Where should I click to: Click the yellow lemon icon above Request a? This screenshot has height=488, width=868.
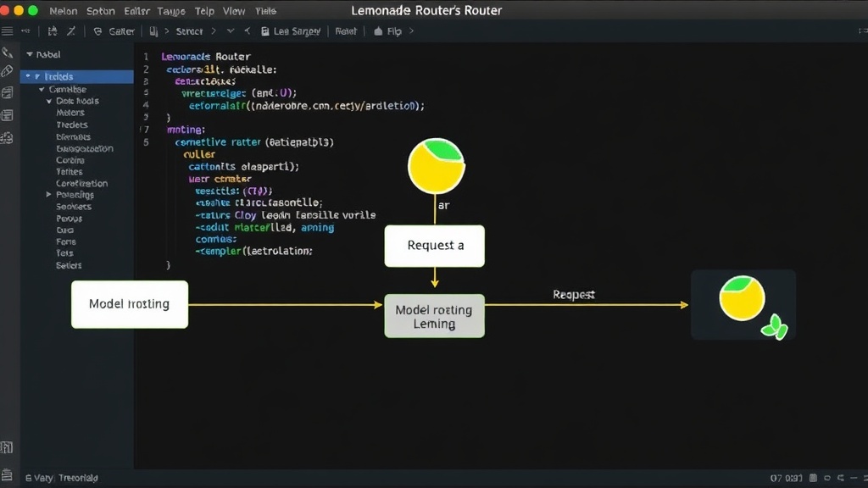tap(437, 166)
